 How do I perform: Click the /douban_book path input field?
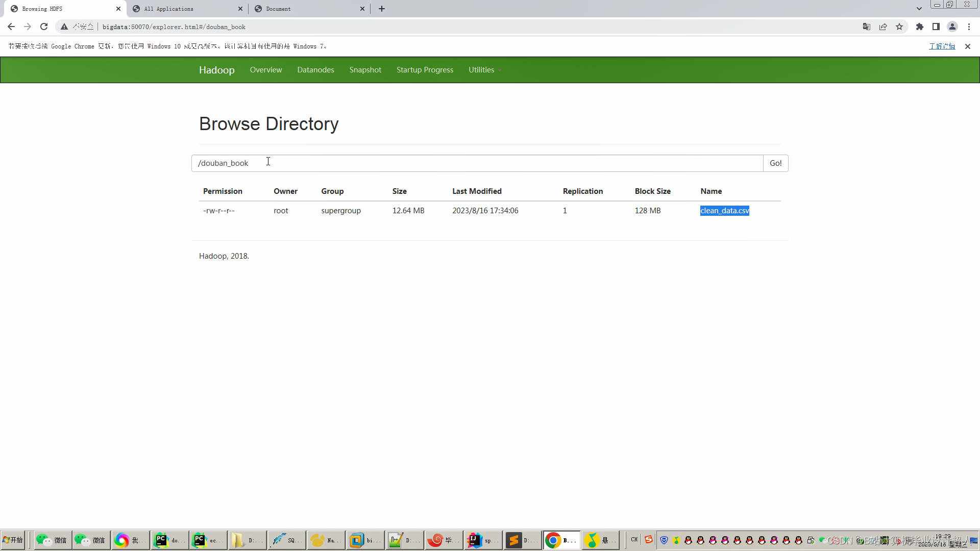[x=477, y=163]
